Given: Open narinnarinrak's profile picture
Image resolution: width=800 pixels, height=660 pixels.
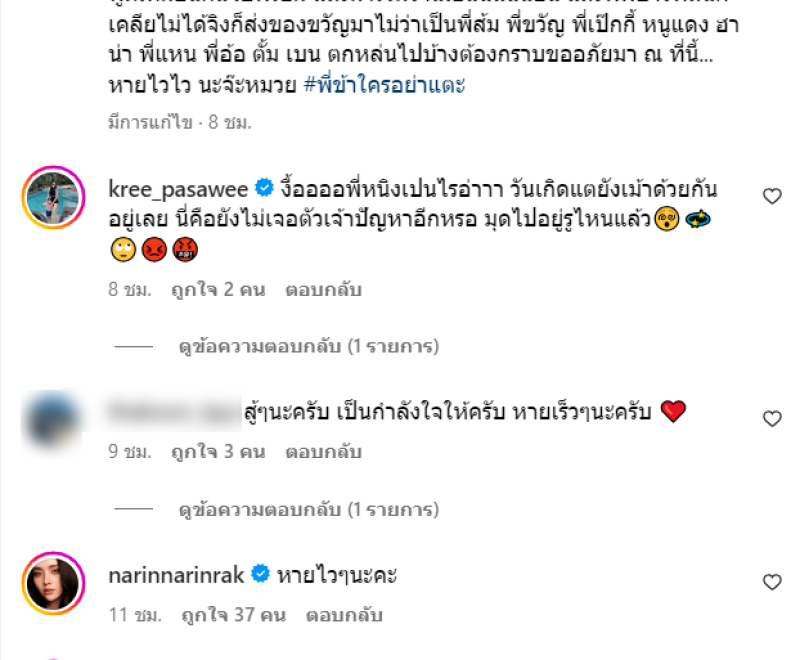Looking at the screenshot, I should coord(53,583).
